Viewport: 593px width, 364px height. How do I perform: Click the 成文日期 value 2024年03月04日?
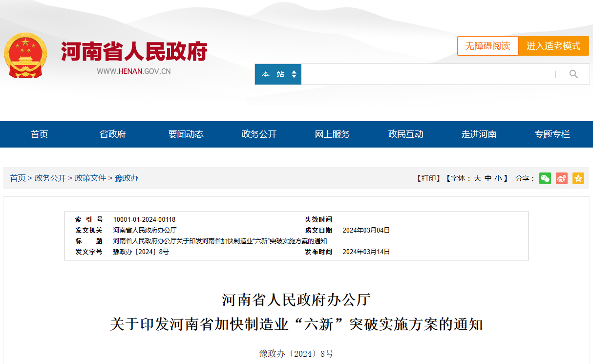point(366,231)
